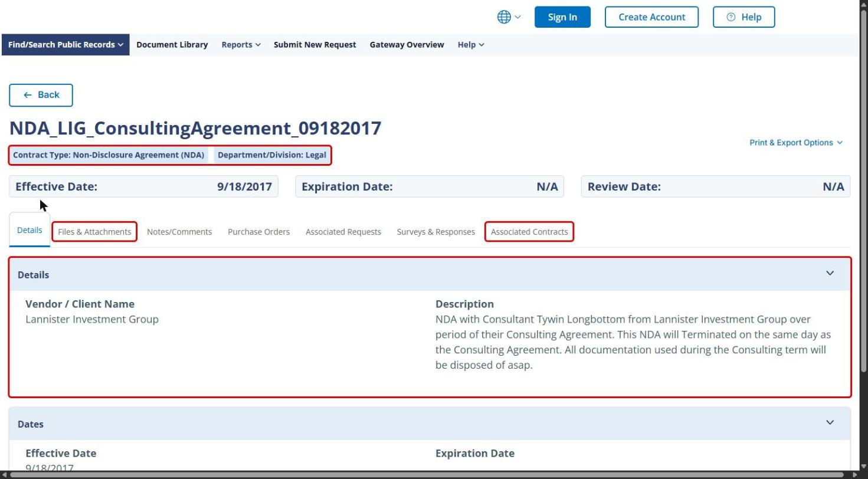Viewport: 868px width, 479px height.
Task: Open Help button with question mark
Action: pos(743,17)
